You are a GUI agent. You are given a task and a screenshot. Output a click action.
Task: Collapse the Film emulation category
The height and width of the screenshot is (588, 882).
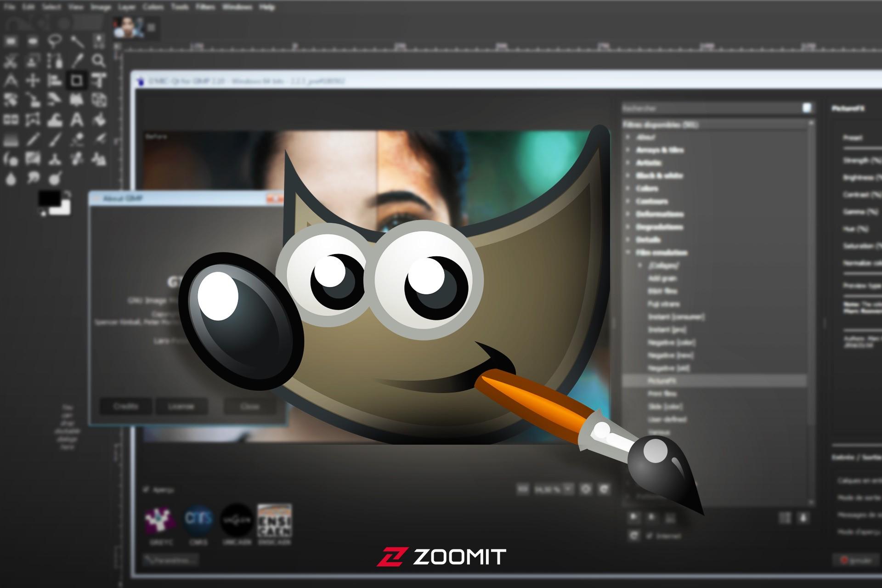628,252
